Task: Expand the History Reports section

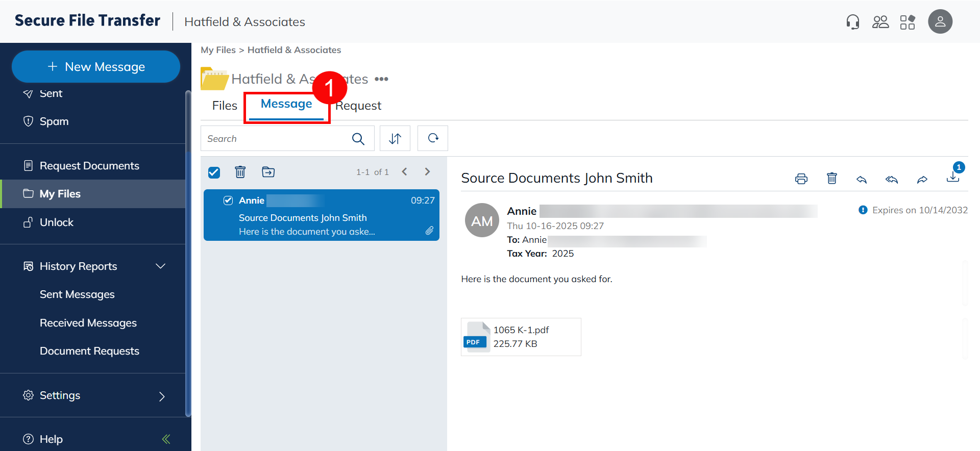Action: coord(160,266)
